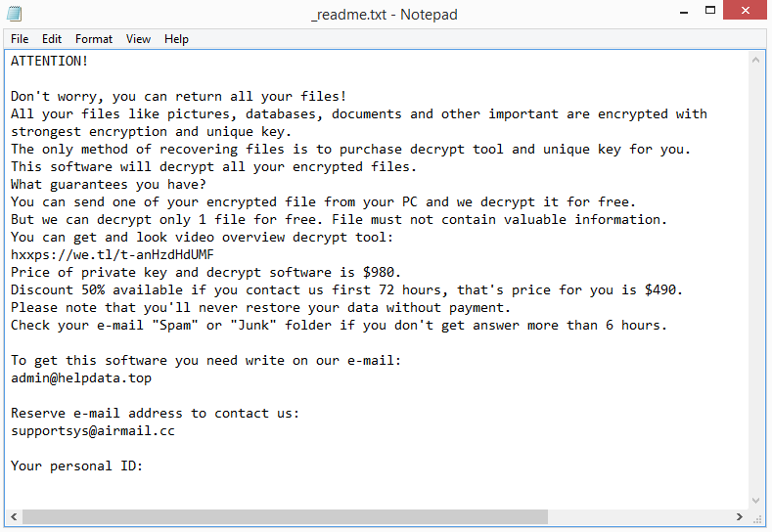Click the horizontal scrollbar thumb
Screen dimensions: 772x532
coord(285,516)
